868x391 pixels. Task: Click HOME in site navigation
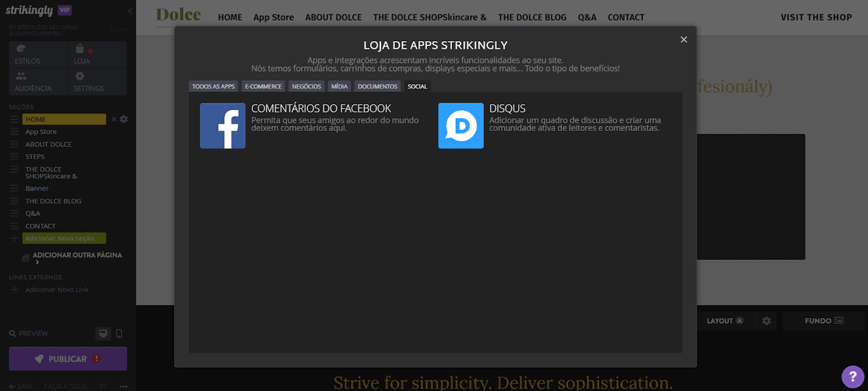[230, 17]
